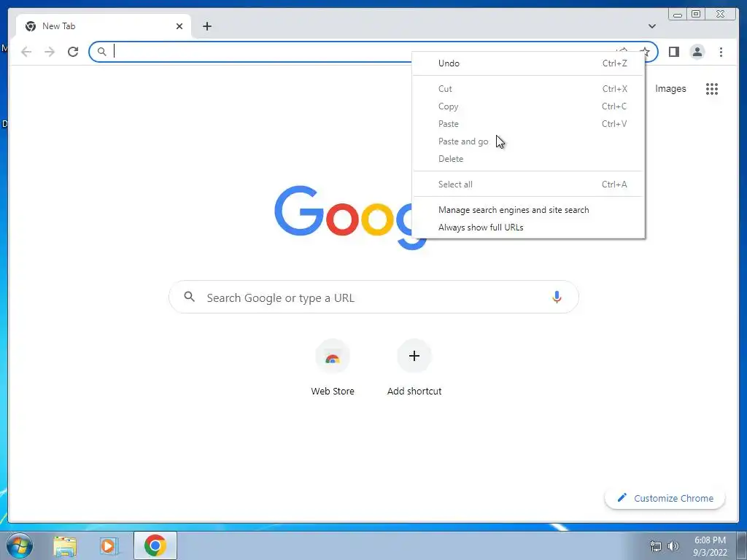Click the back navigation arrow
The height and width of the screenshot is (560, 747).
point(26,52)
